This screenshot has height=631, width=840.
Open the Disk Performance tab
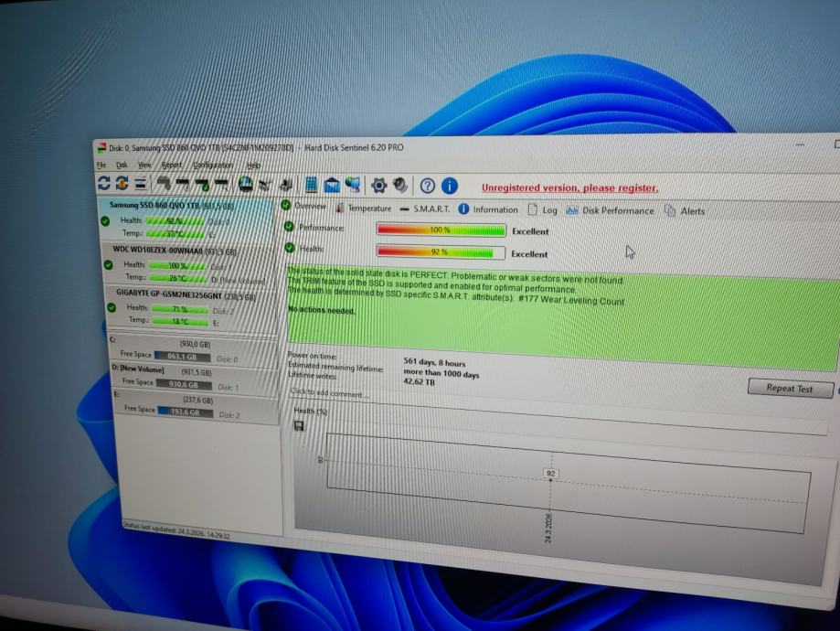point(611,210)
